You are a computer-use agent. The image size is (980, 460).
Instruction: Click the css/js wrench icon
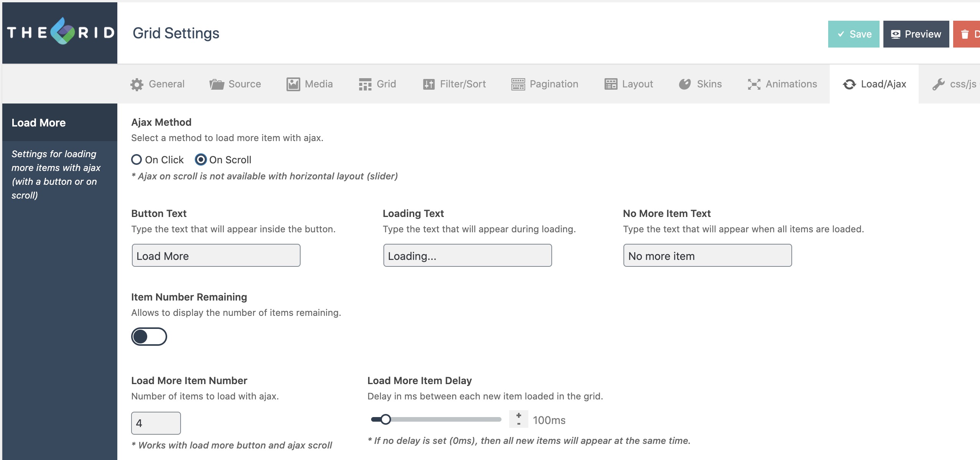pyautogui.click(x=938, y=84)
